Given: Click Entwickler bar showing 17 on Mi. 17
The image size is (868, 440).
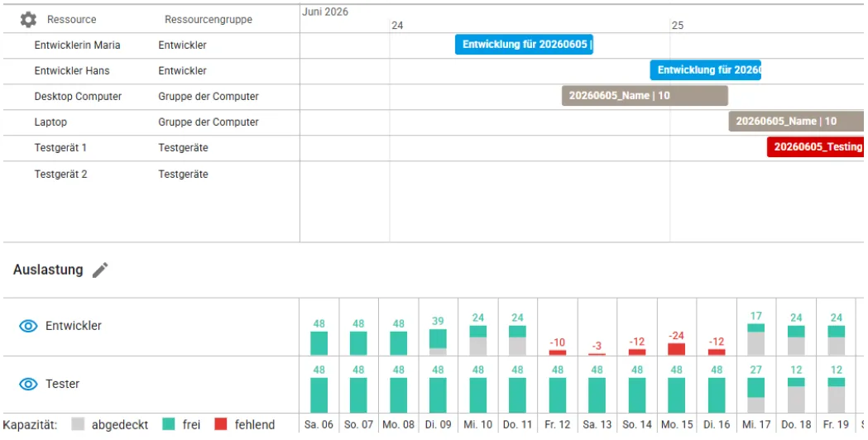Looking at the screenshot, I should point(756,339).
